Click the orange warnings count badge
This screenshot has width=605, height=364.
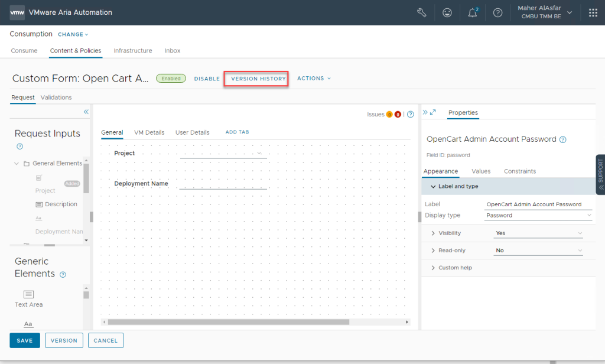pos(390,114)
